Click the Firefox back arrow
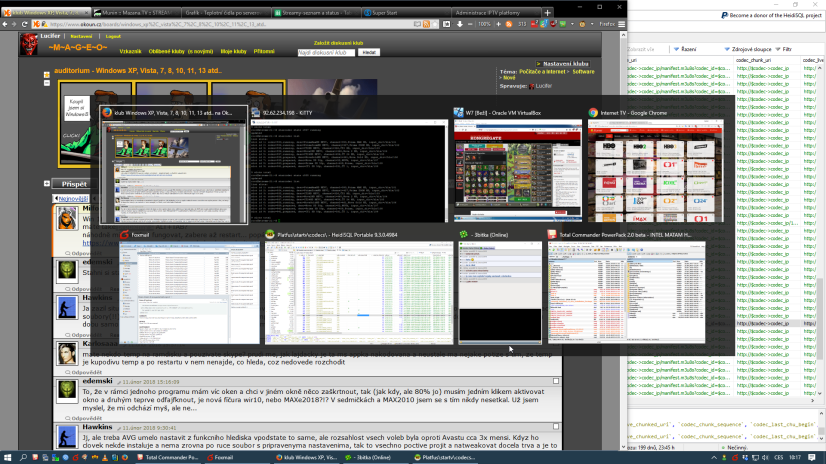 [x=5, y=24]
